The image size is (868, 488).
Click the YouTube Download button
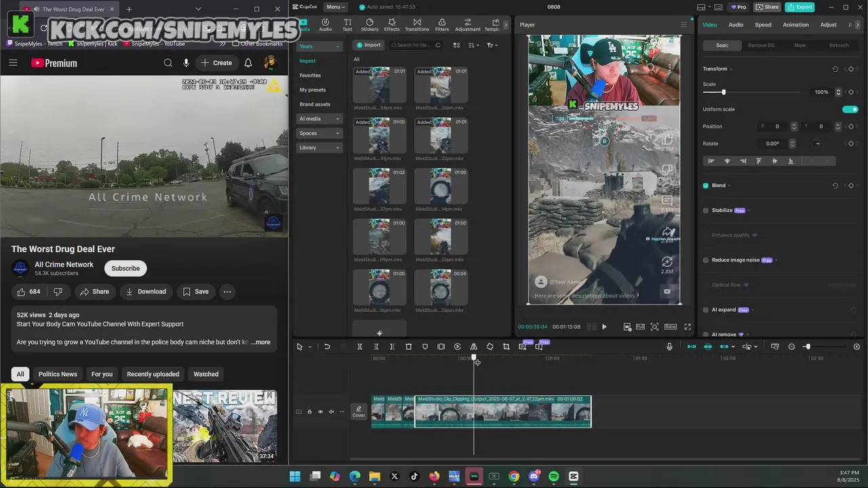pyautogui.click(x=146, y=291)
